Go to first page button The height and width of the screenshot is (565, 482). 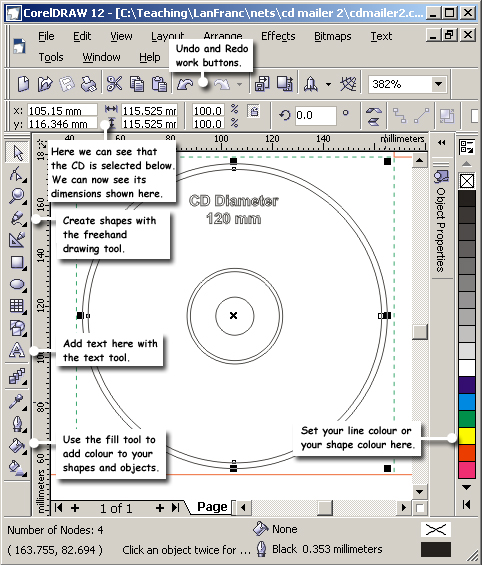[x=58, y=508]
